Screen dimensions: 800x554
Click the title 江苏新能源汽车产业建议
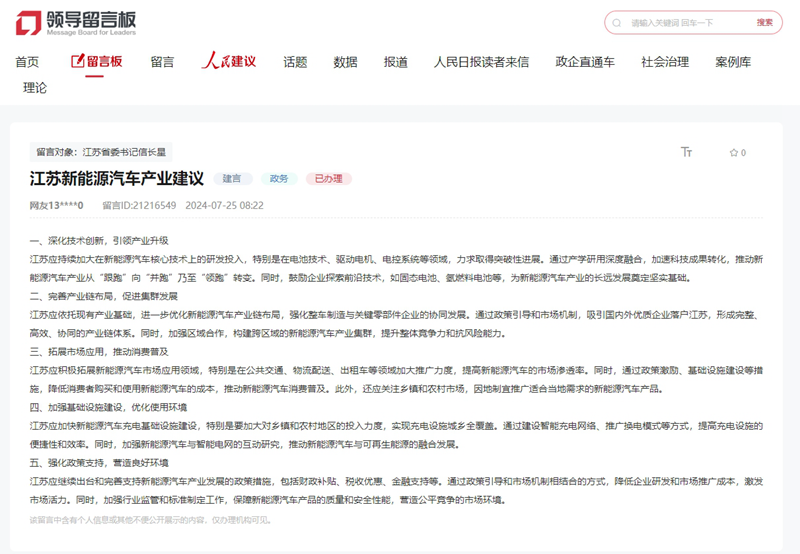click(117, 179)
